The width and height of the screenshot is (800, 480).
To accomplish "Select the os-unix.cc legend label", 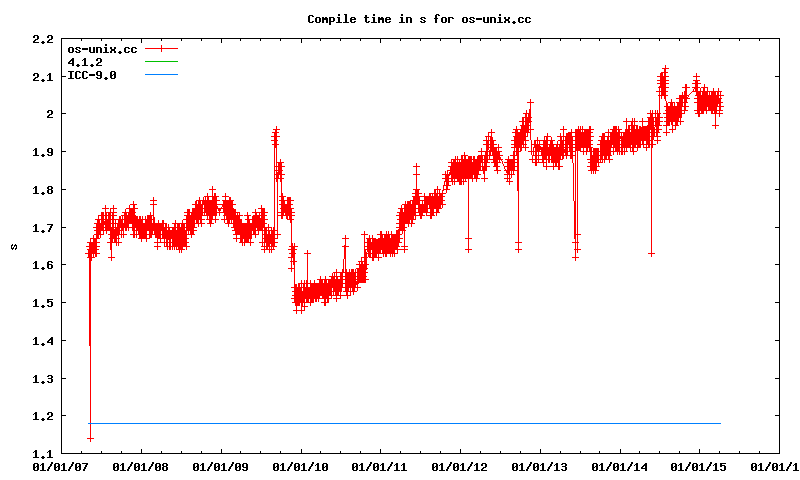I will [x=102, y=49].
